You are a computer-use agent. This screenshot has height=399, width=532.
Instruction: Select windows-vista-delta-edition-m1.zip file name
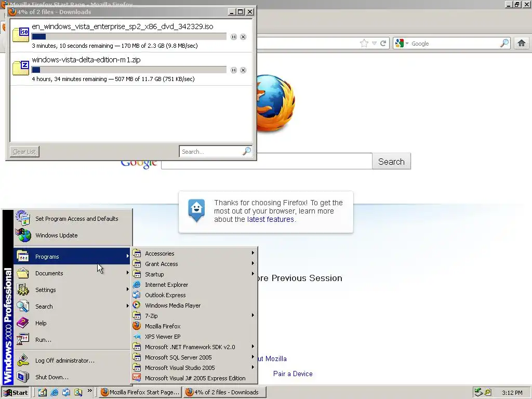click(x=86, y=60)
